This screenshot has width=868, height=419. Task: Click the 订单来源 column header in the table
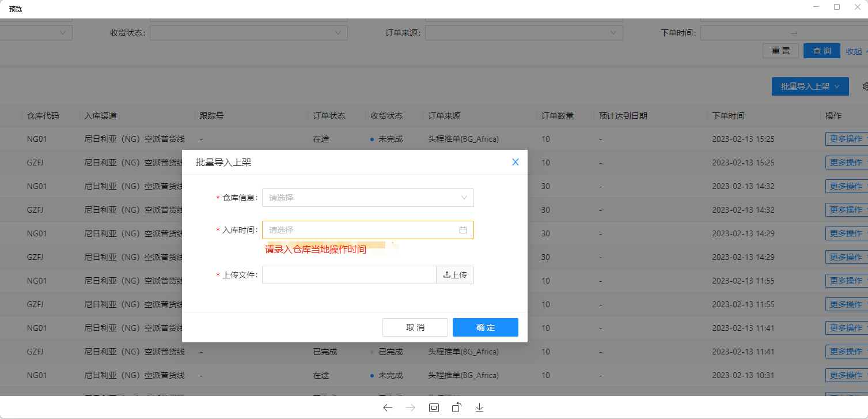(x=444, y=116)
